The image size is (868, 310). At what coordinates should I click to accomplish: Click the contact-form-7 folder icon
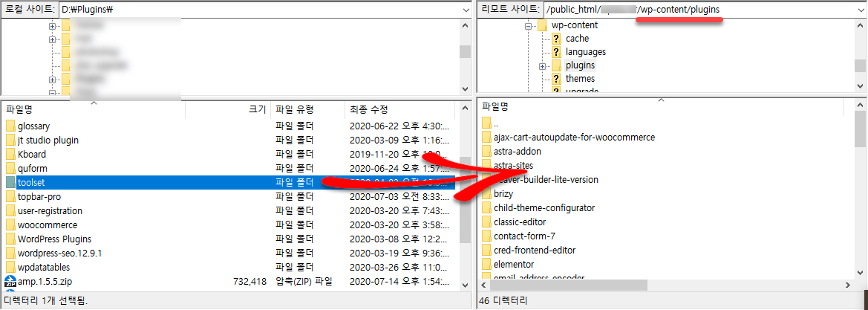[x=486, y=236]
